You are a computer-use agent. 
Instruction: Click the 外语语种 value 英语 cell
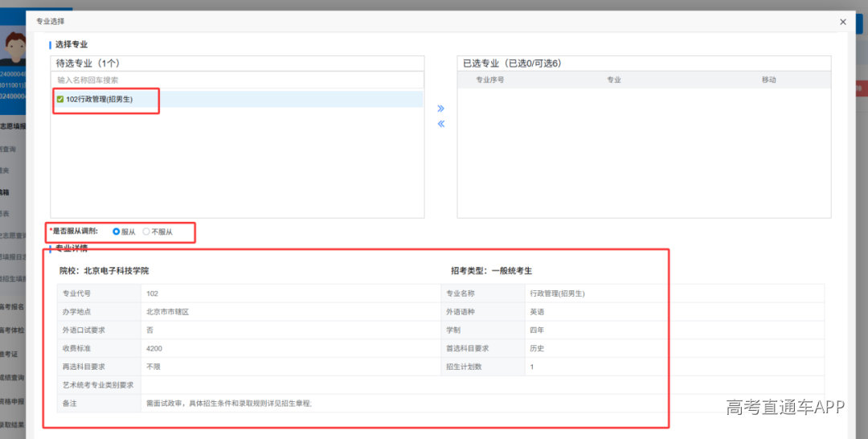[674, 312]
